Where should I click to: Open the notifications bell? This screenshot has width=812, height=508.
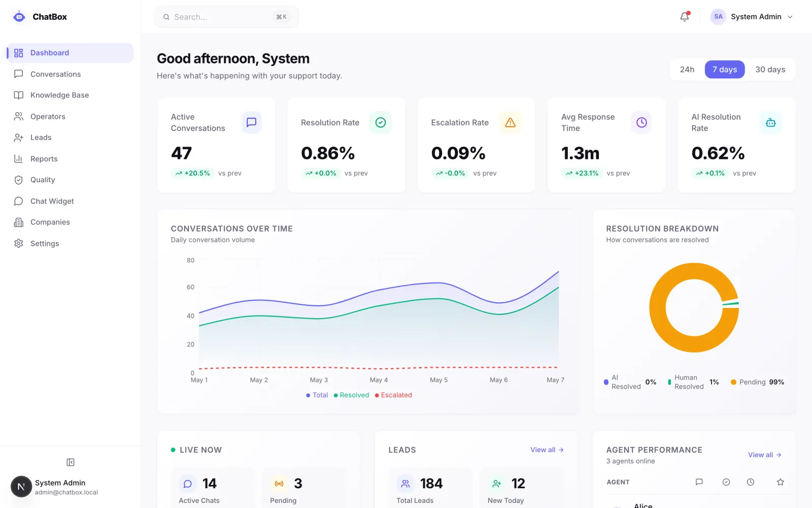685,17
